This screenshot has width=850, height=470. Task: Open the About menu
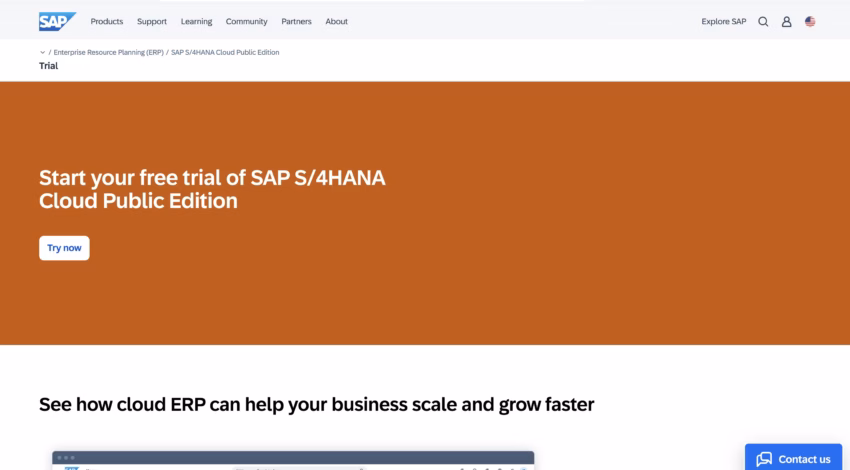(x=337, y=21)
